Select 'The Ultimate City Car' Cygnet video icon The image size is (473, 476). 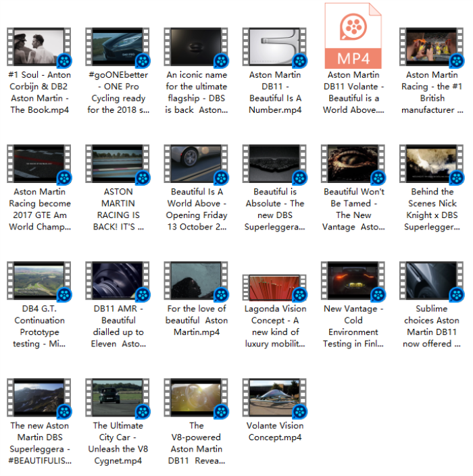[x=118, y=398]
